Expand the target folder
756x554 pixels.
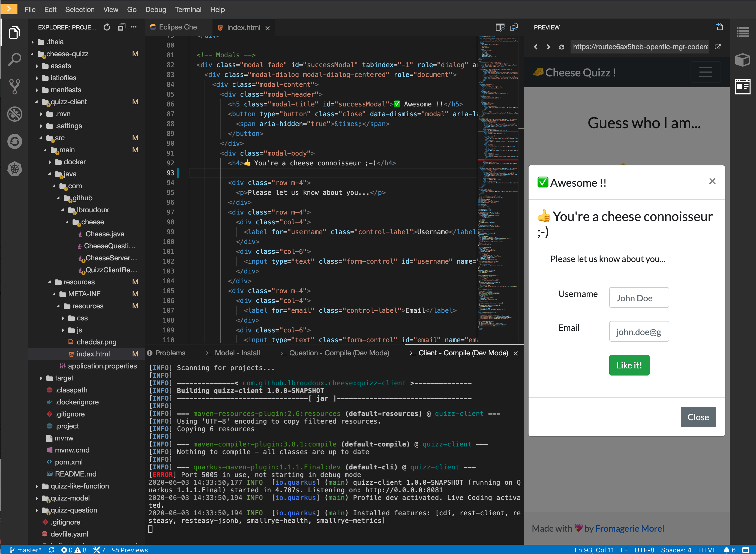tap(64, 378)
